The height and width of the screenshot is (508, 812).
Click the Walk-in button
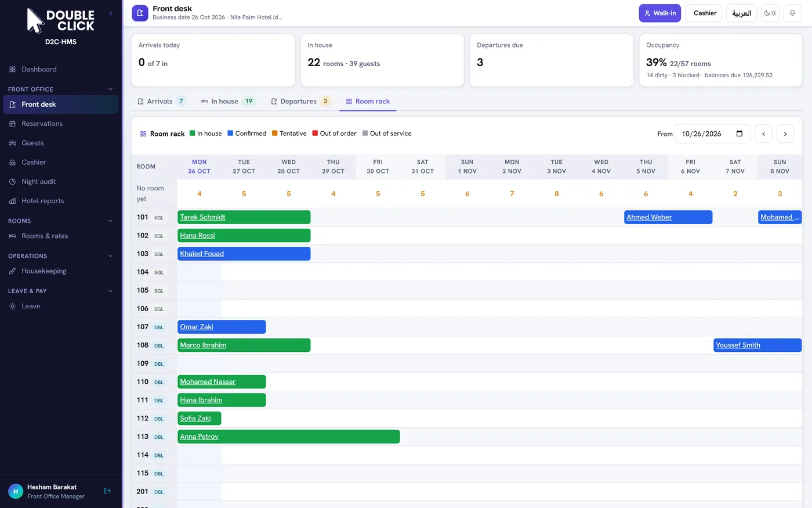(x=660, y=13)
